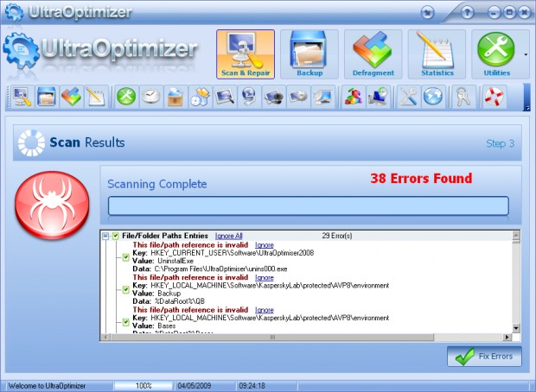Click the question mark help icon
Screen dimensions: 536x392
468,13
